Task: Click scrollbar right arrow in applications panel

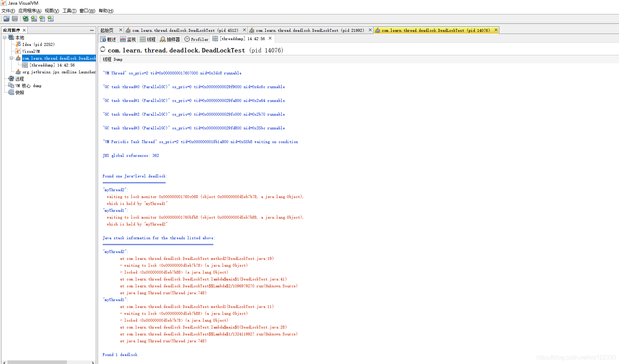Action: point(93,362)
